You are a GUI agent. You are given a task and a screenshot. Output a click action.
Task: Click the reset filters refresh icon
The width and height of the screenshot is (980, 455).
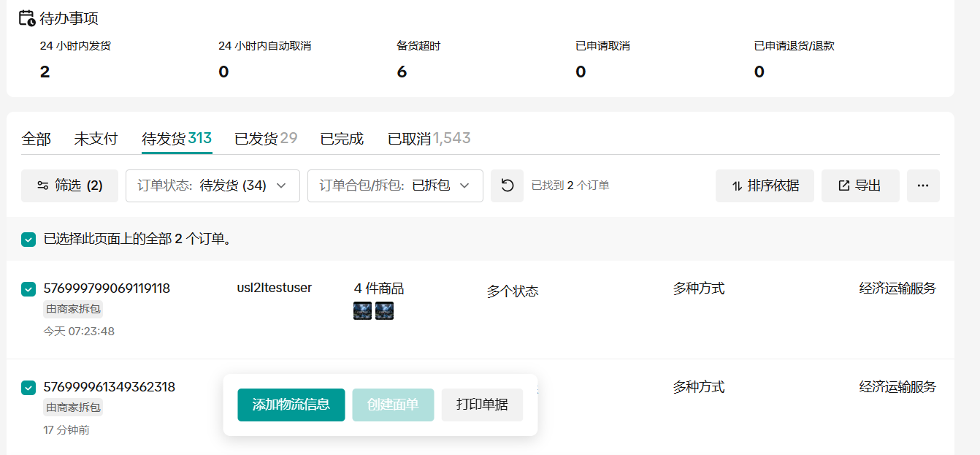[507, 186]
